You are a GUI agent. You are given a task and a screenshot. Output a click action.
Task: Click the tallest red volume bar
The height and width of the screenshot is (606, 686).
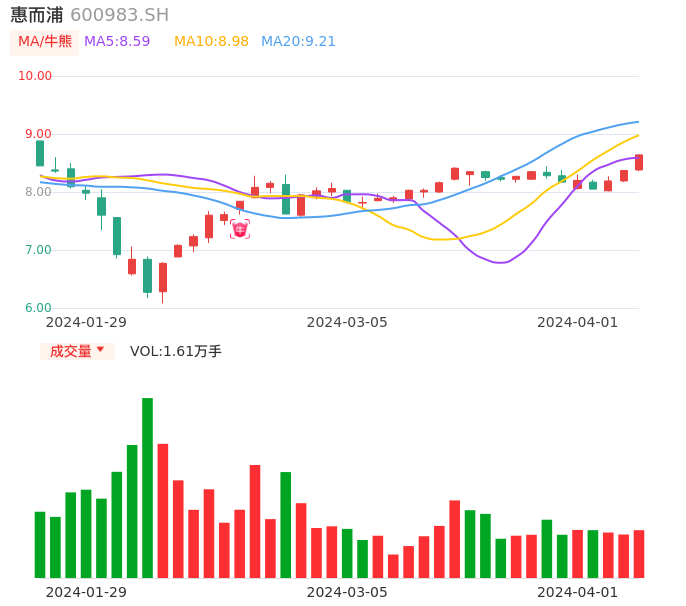coord(163,510)
